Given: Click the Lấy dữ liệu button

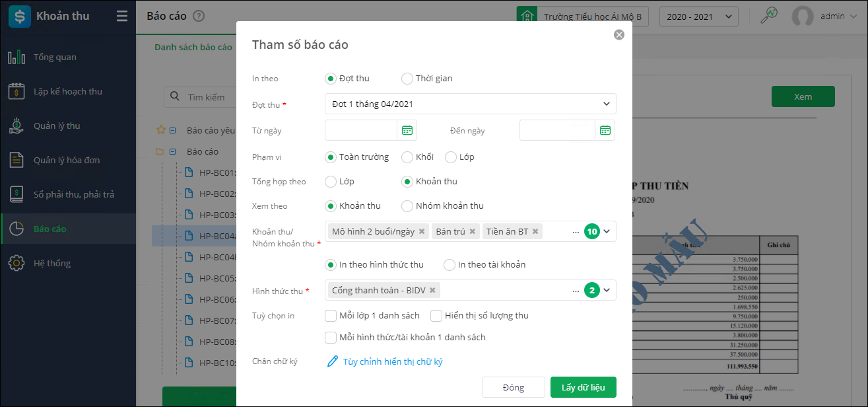Looking at the screenshot, I should coord(583,388).
